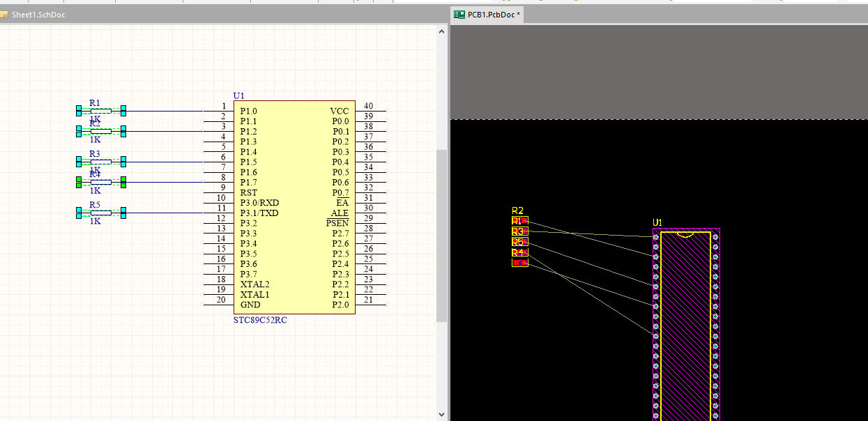Switch to the Sheet1.SchDoc tab
The height and width of the screenshot is (421, 868).
(38, 15)
